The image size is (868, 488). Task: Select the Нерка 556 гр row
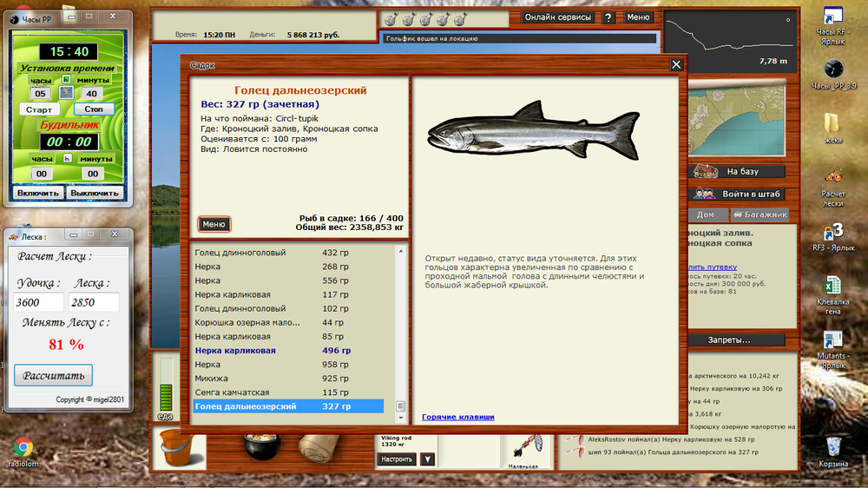(288, 280)
